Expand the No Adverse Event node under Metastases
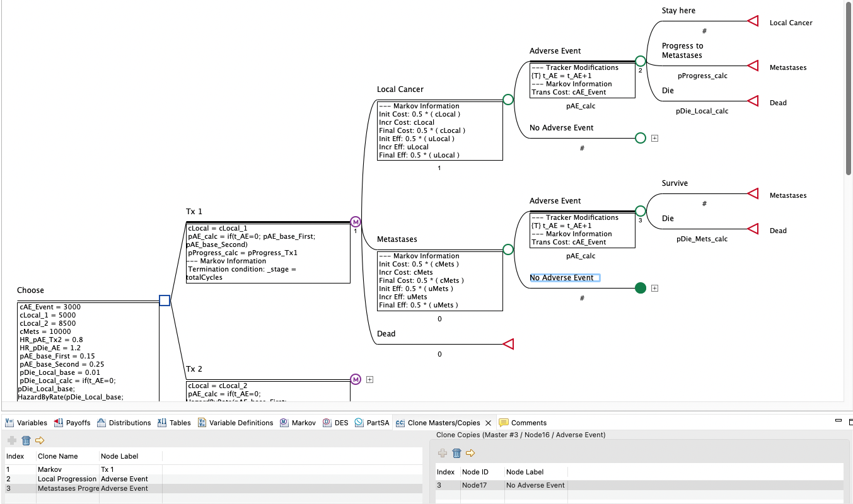Viewport: 853px width, 504px height. tap(654, 288)
